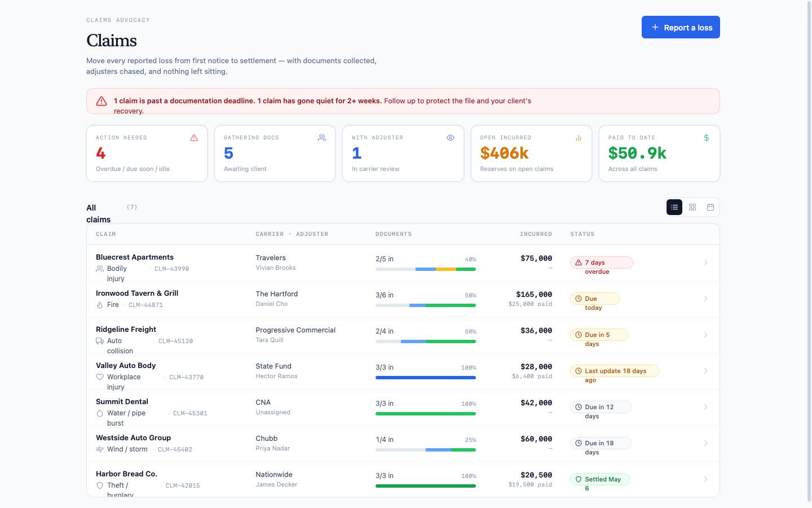Click the Documents column header
The image size is (812, 508).
point(394,234)
